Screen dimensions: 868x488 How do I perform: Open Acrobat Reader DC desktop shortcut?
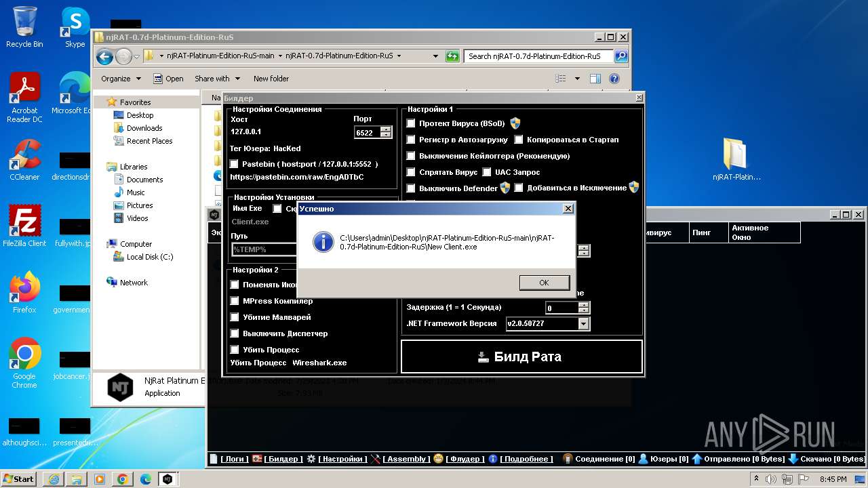pyautogui.click(x=24, y=98)
